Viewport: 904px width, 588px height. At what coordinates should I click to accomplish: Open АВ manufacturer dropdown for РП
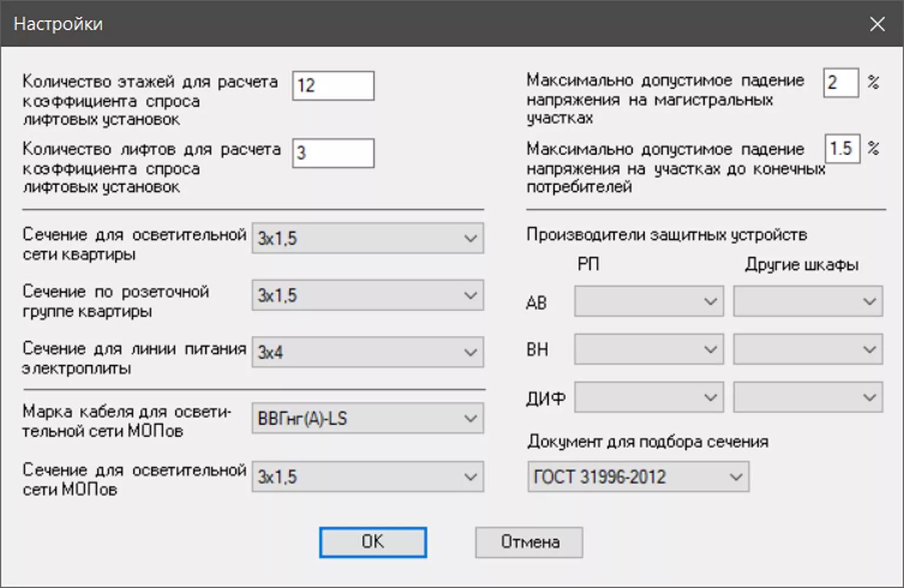click(648, 302)
